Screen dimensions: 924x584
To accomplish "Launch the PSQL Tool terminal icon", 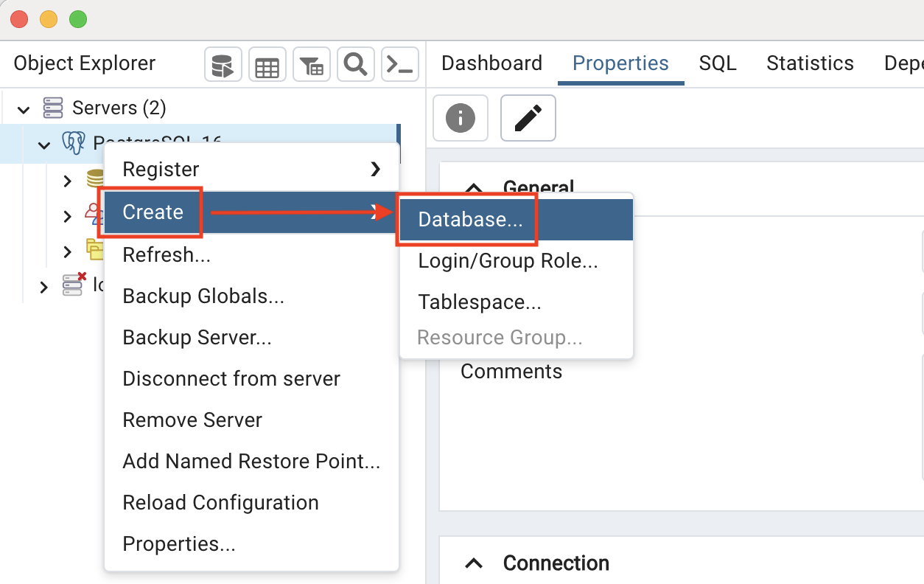I will pyautogui.click(x=400, y=66).
